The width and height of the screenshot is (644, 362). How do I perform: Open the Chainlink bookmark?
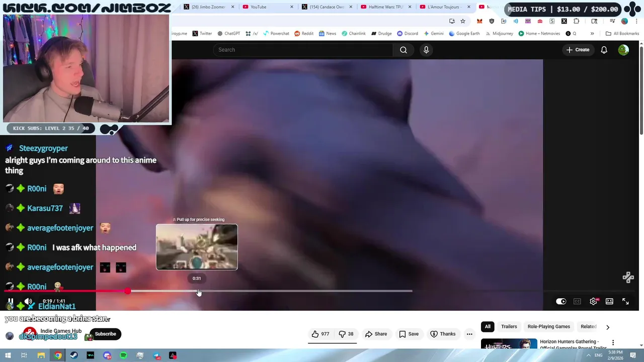click(x=354, y=33)
